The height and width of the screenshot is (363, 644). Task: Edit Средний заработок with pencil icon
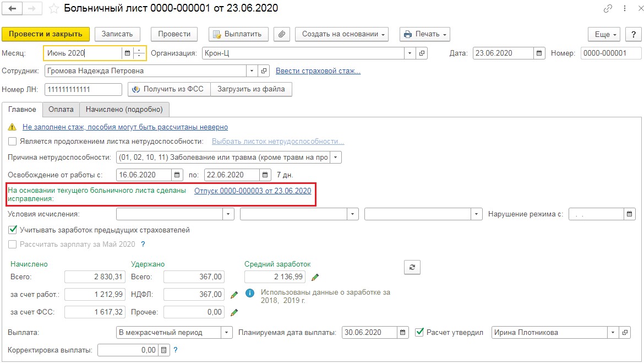click(x=315, y=277)
